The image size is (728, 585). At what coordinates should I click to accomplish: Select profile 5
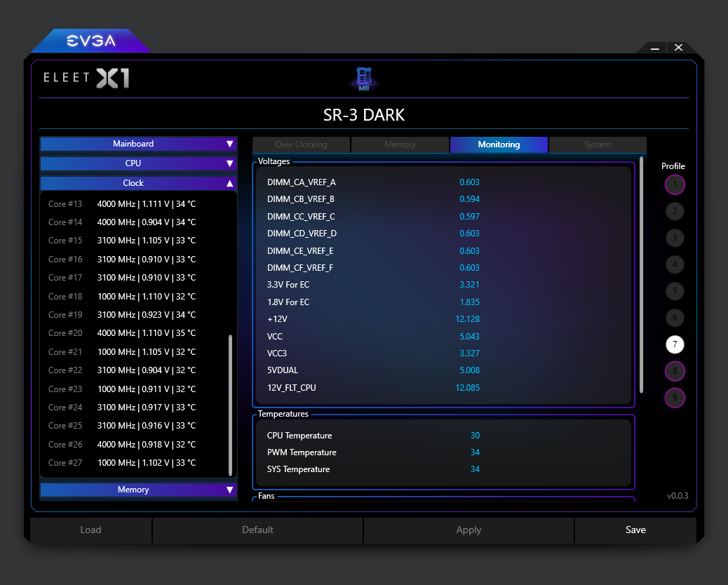tap(675, 291)
